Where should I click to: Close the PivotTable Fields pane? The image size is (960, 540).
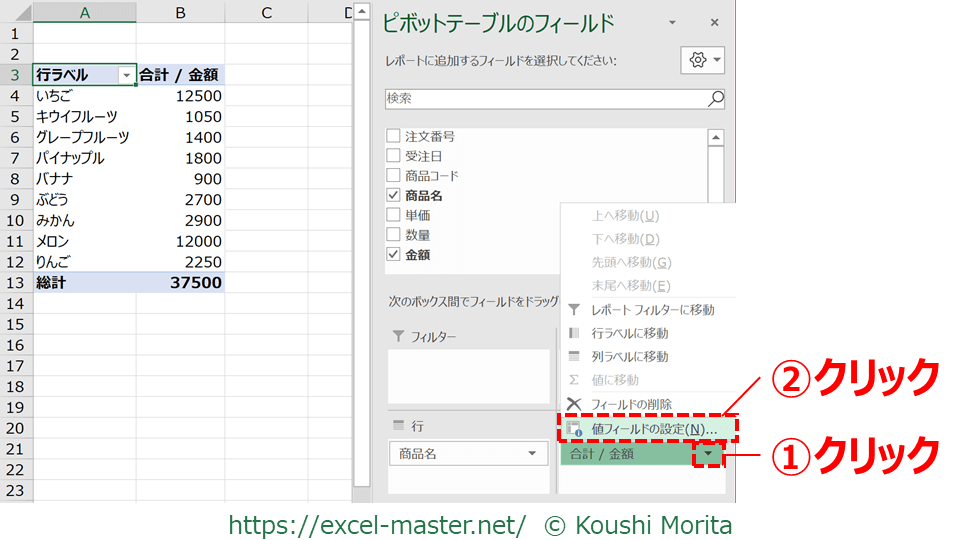714,23
